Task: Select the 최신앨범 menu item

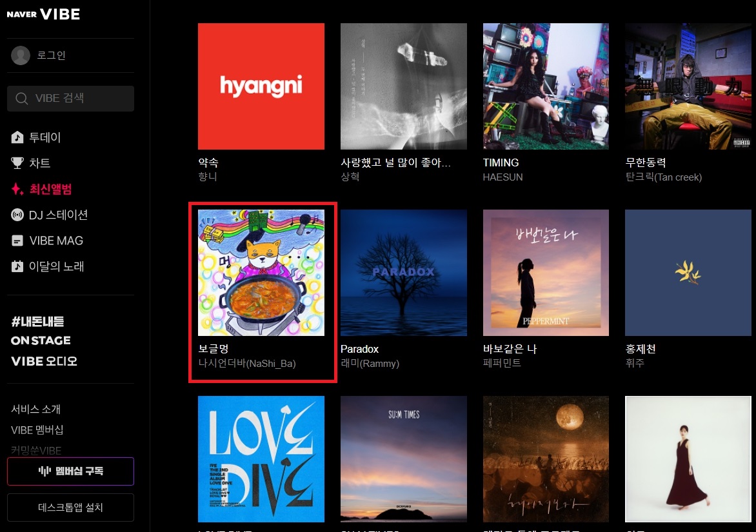Action: 50,189
